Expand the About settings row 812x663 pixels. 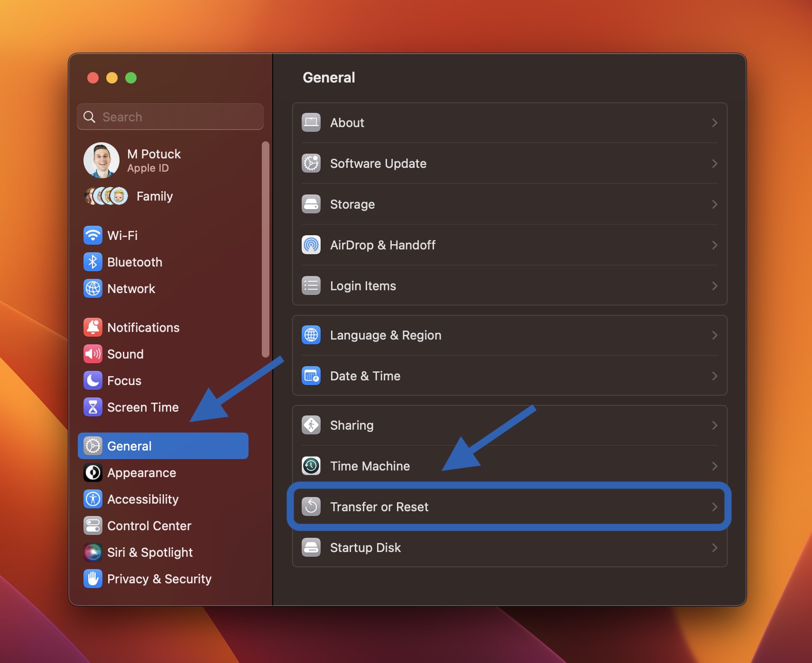click(715, 122)
